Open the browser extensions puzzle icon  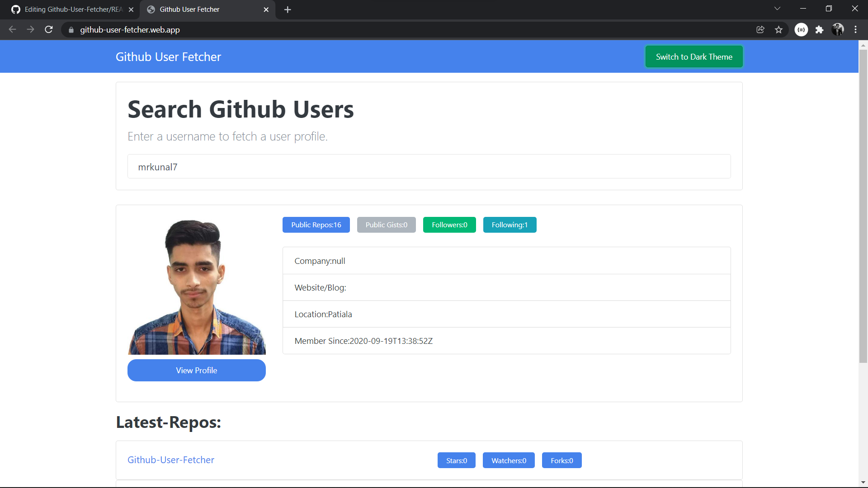tap(820, 29)
